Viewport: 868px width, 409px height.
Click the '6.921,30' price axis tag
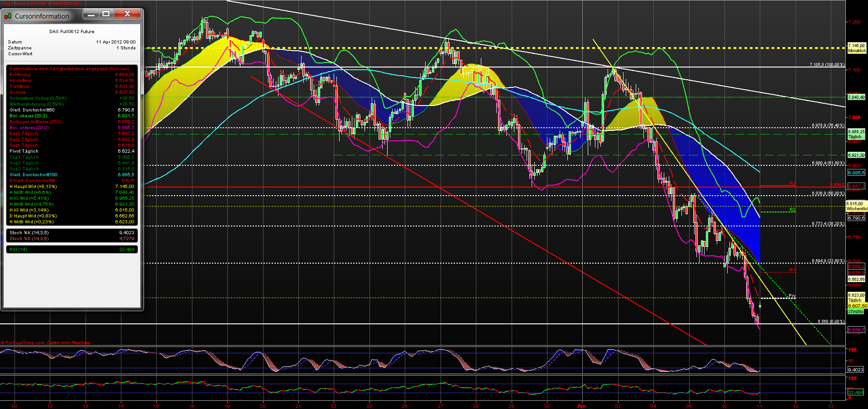pos(856,155)
